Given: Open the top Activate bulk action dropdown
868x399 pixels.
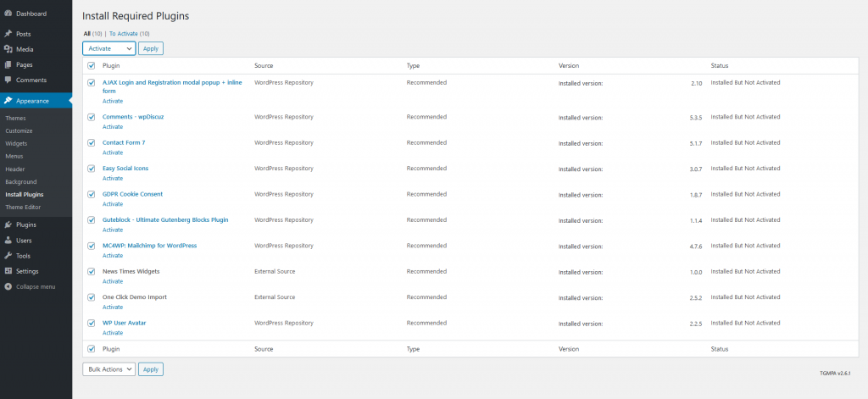Looking at the screenshot, I should pos(109,48).
